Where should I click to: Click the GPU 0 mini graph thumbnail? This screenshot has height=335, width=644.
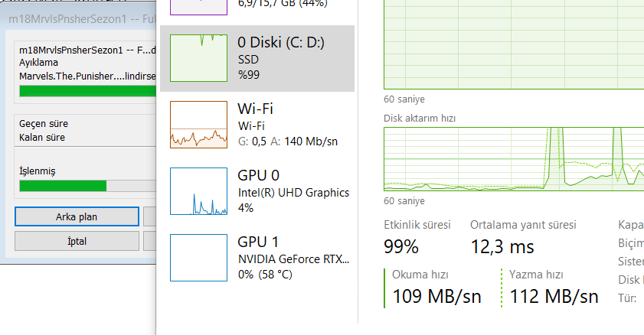click(x=198, y=191)
